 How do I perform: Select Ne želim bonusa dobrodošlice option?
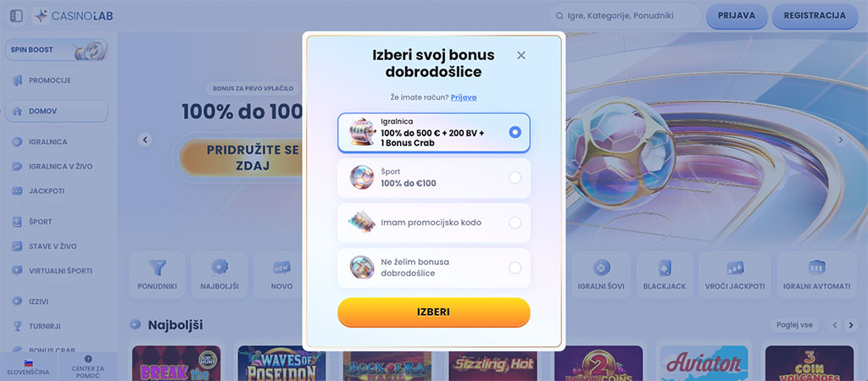coord(433,268)
